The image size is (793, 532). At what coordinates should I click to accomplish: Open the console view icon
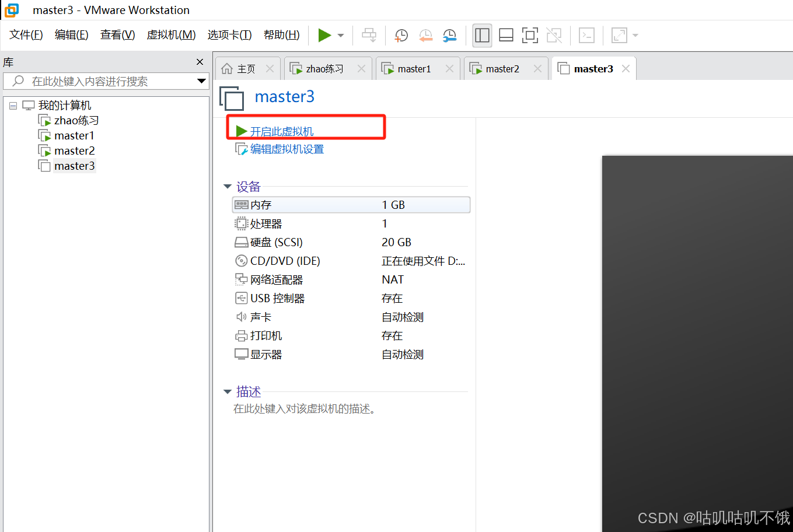pyautogui.click(x=586, y=35)
